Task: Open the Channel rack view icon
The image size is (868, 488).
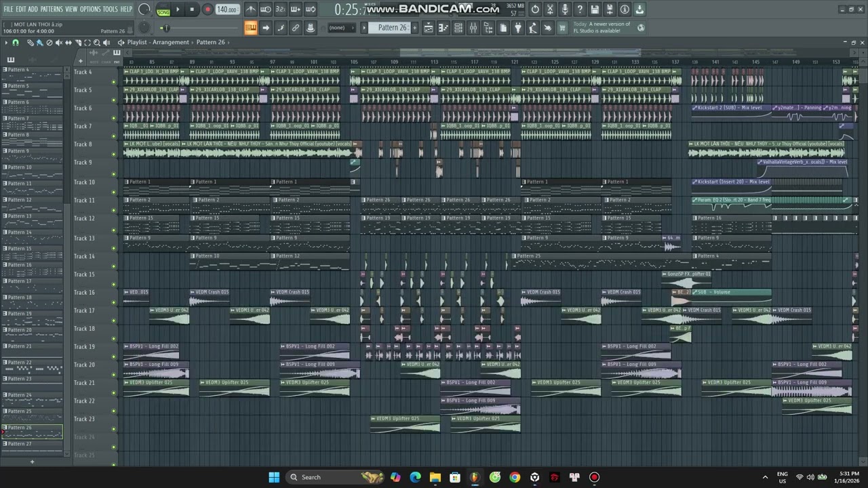Action: click(x=458, y=28)
